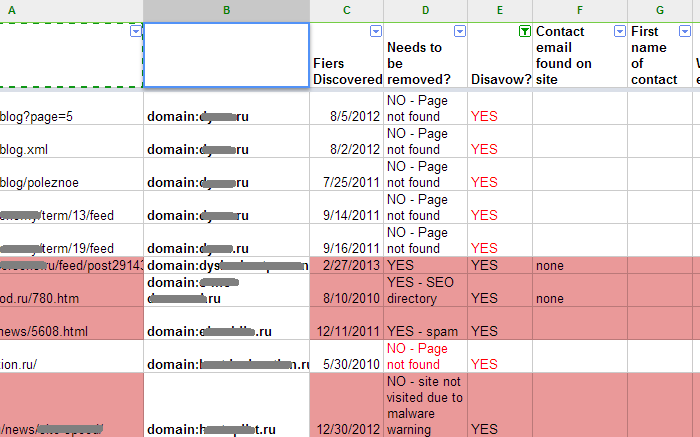Select 'YES - SEO directory' cell
Screen dimensions: 700x437
point(425,290)
